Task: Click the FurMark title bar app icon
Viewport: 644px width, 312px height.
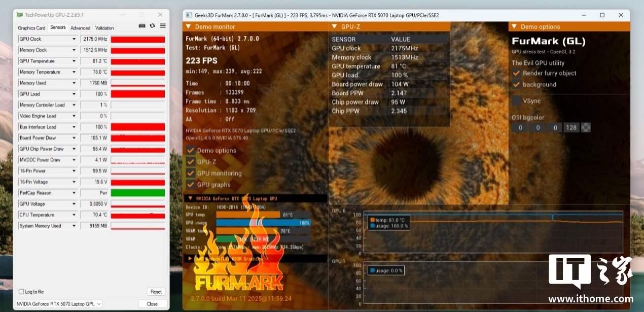Action: tap(189, 15)
